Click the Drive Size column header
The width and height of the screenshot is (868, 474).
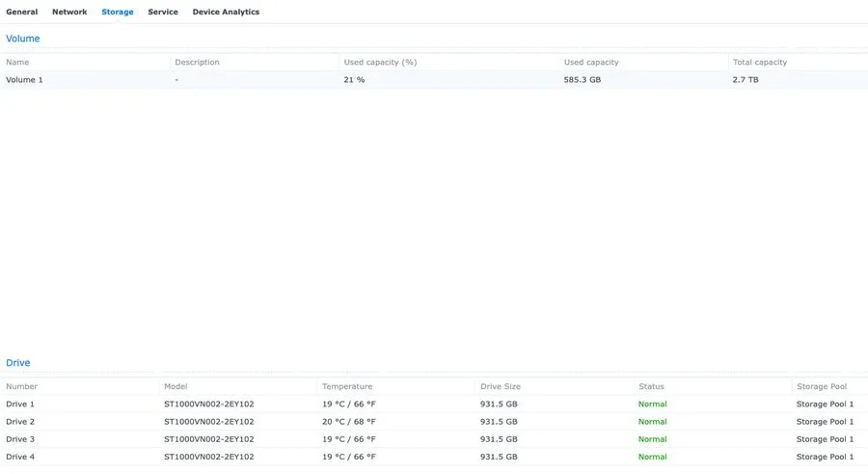(x=501, y=386)
